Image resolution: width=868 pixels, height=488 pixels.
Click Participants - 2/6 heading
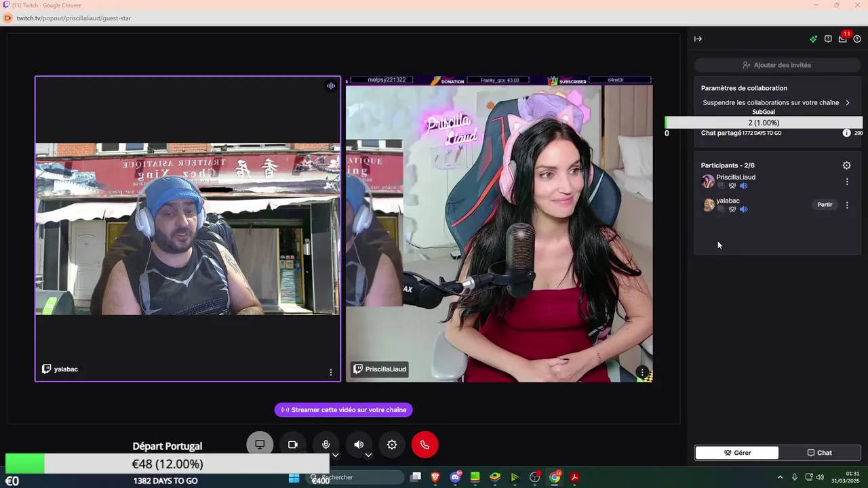tap(728, 165)
